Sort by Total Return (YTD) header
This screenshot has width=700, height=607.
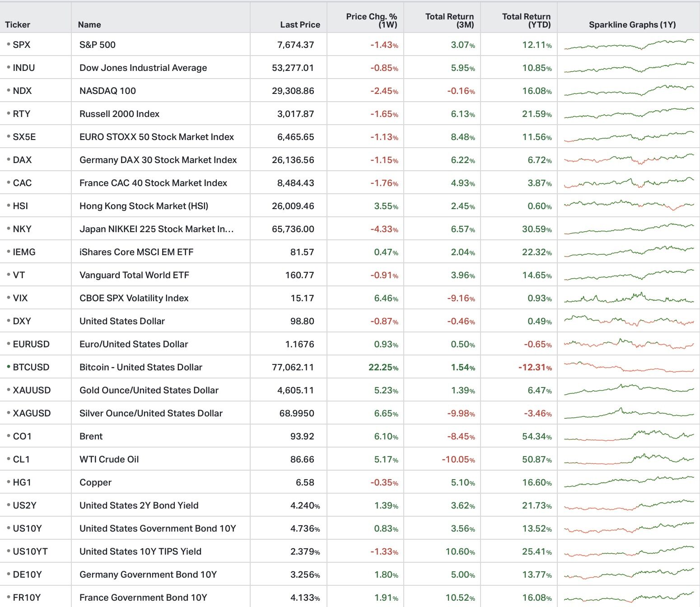click(527, 20)
